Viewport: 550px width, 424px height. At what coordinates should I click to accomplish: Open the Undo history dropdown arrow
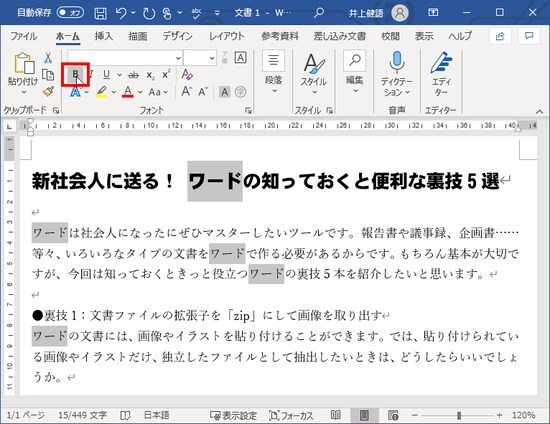coord(133,13)
